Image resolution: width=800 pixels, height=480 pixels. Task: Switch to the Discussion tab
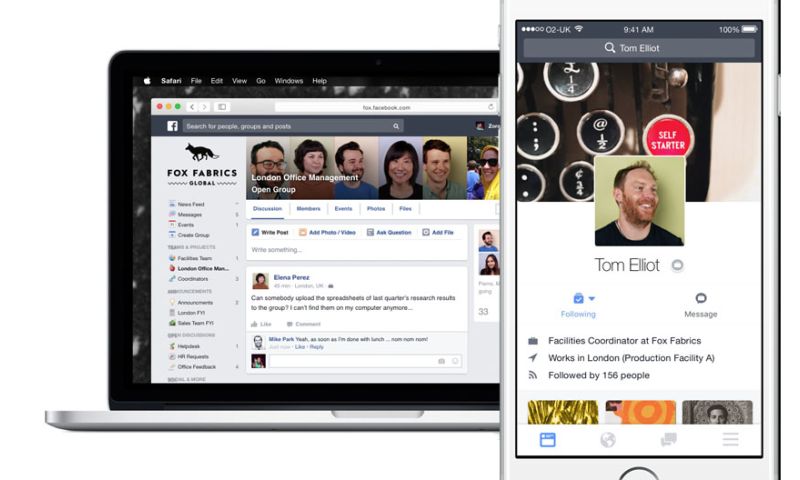coord(267,209)
